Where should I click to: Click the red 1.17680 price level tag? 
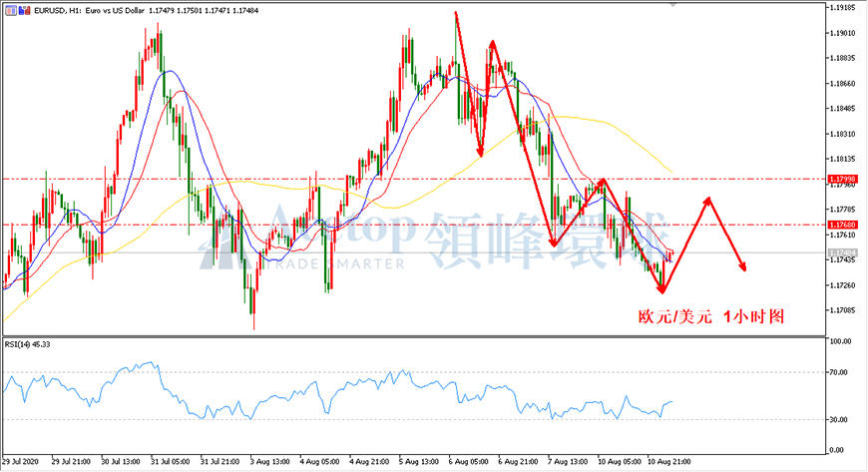point(842,225)
